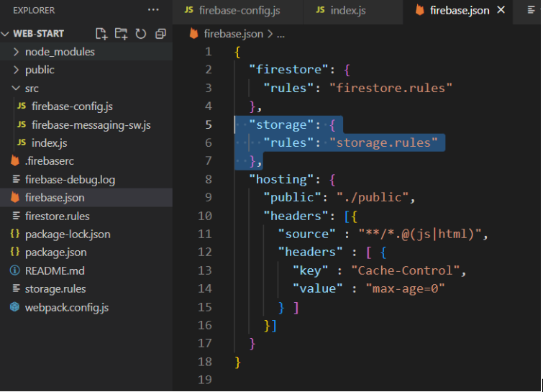Click the braces icon beside package-lock.json
Viewport: 543px width, 392px height.
point(15,234)
